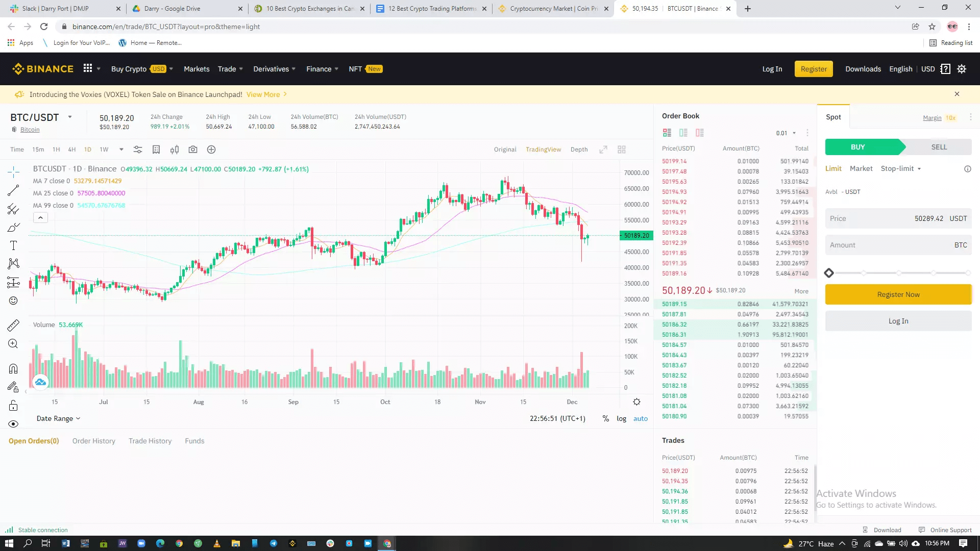Select the pitchfork drawing tool
The height and width of the screenshot is (551, 980).
(13, 209)
